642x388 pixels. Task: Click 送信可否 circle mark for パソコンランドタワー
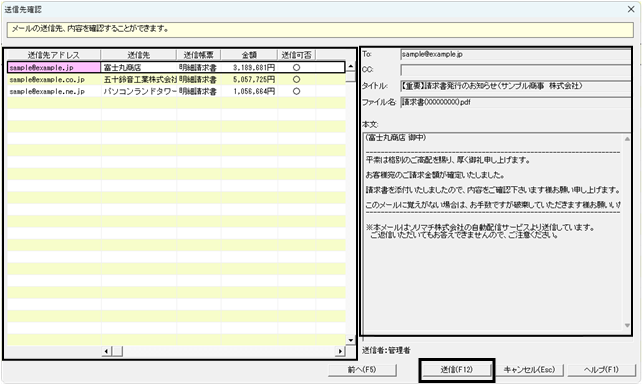click(x=296, y=91)
